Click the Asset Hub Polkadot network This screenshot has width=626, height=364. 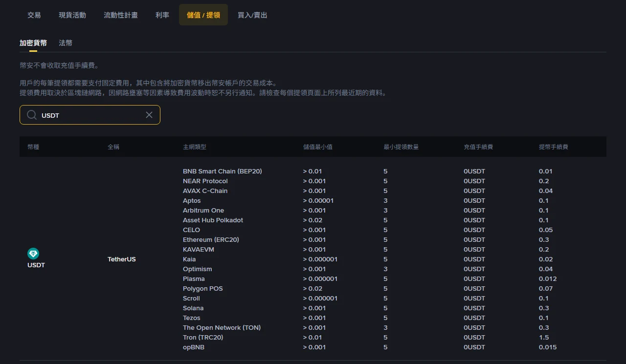pos(213,220)
